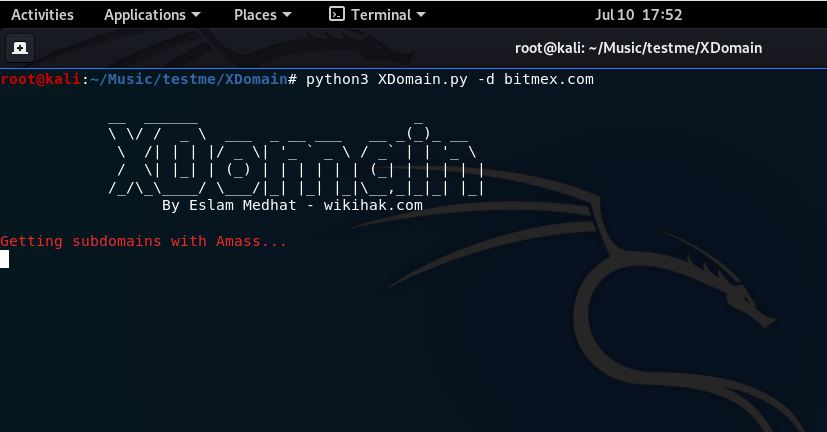Viewport: 827px width, 432px height.
Task: Open the Activities overview
Action: tap(42, 15)
